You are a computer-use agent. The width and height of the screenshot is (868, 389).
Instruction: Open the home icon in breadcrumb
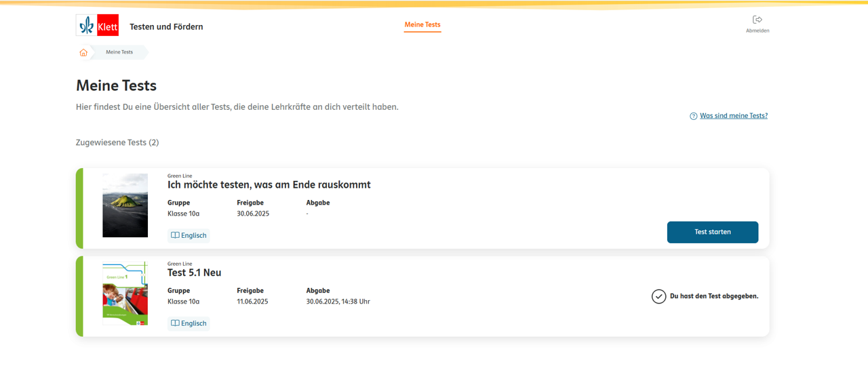tap(83, 52)
